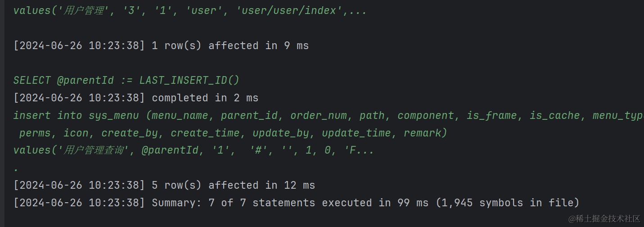Click the SELECT keyword in the console
Image resolution: width=644 pixels, height=227 pixels.
[32, 80]
